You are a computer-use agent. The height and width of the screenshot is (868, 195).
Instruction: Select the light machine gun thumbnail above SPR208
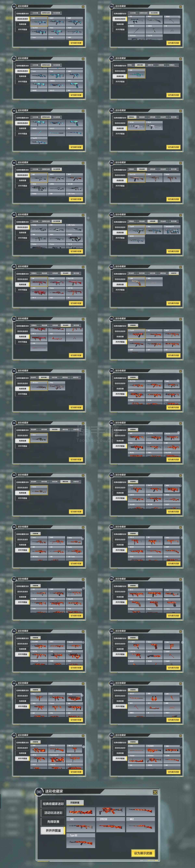pyautogui.click(x=111, y=811)
